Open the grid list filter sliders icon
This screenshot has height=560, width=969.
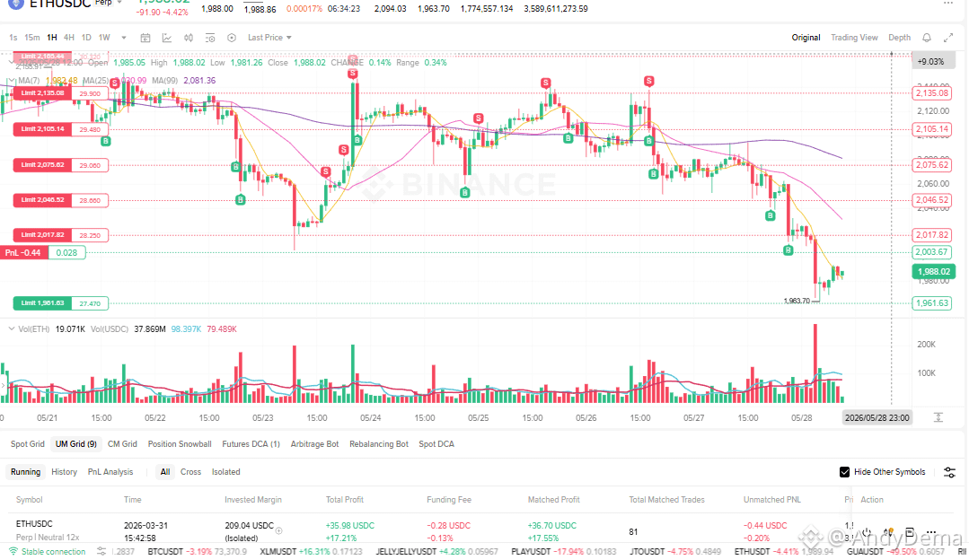(949, 472)
